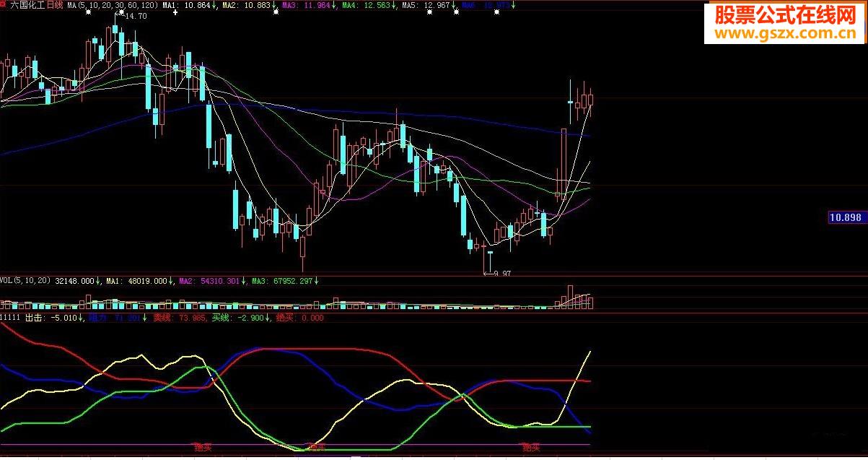This screenshot has height=460, width=868.
Task: Click the MA2: 10.883 readout
Action: (248, 5)
